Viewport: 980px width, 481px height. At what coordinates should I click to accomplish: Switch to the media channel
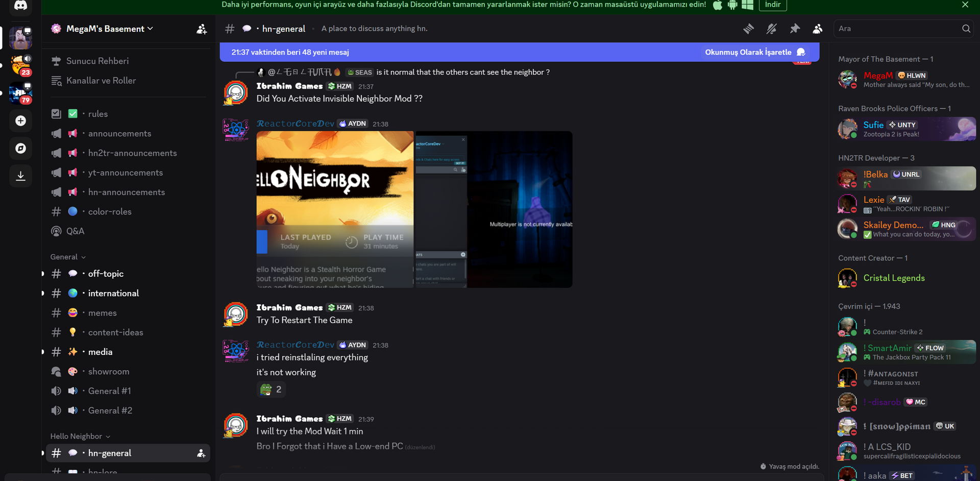click(128, 352)
